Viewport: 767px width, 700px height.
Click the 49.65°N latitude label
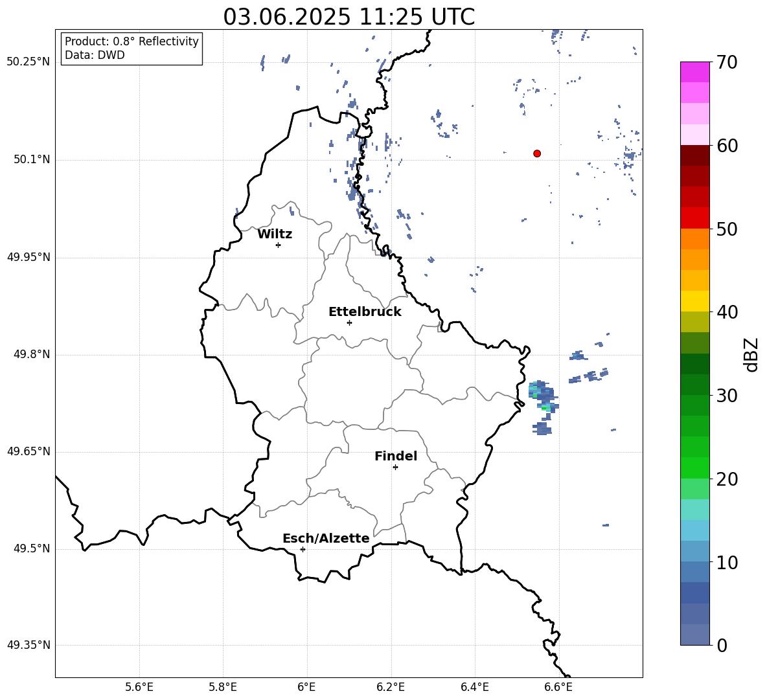pos(29,451)
